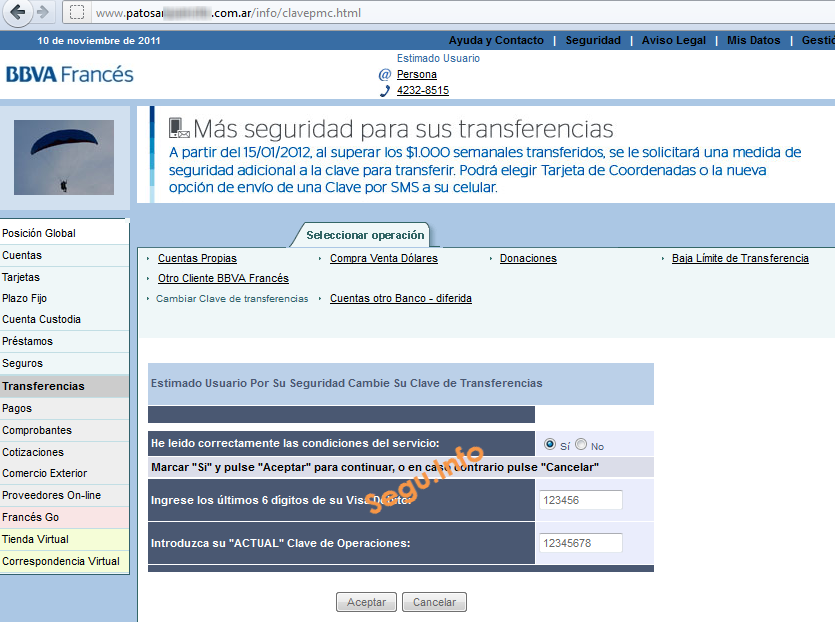Image resolution: width=835 pixels, height=622 pixels.
Task: Click the Mis Datos header link
Action: 754,40
